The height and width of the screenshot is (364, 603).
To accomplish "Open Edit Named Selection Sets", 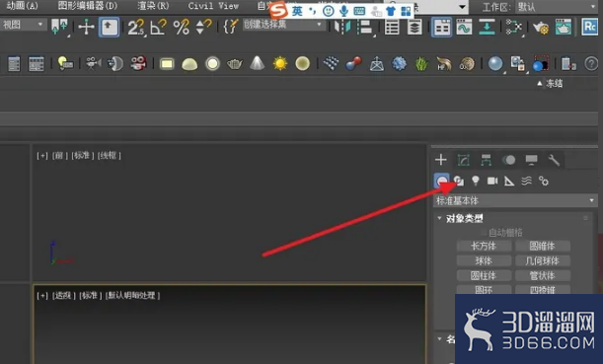I will pos(230,27).
